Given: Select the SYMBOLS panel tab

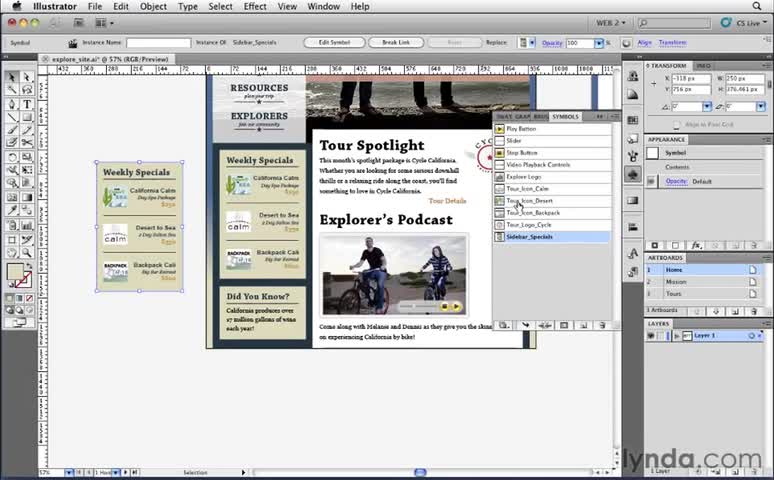Looking at the screenshot, I should point(565,117).
